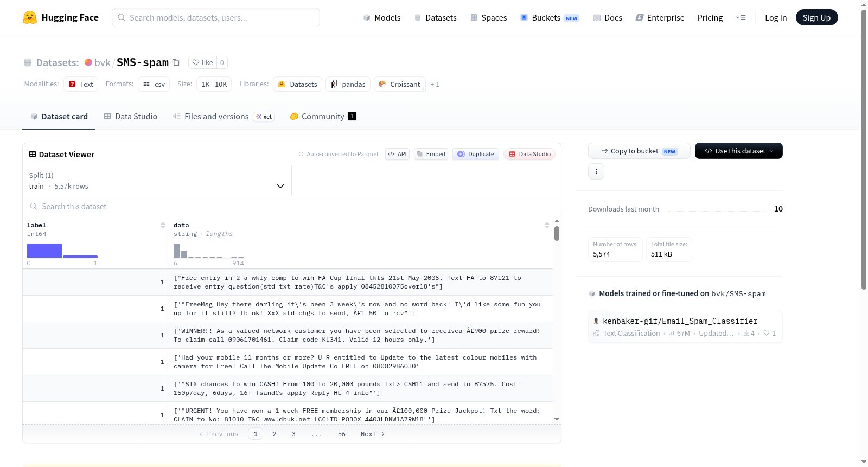This screenshot has height=467, width=868.
Task: Expand the Split train dropdown
Action: pyautogui.click(x=157, y=181)
